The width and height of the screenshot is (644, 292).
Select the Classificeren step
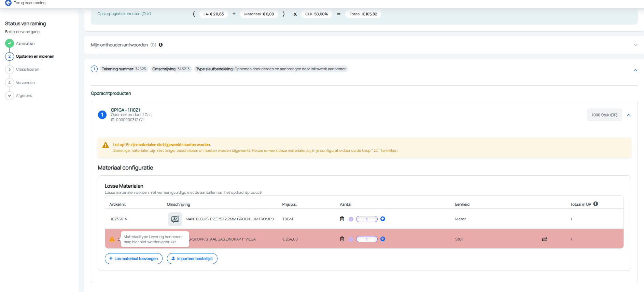(27, 69)
